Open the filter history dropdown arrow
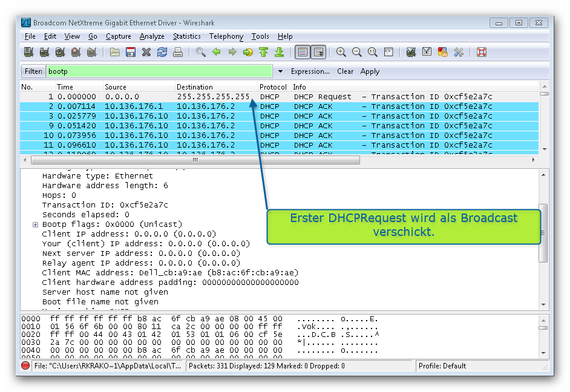570x392 pixels. 280,71
